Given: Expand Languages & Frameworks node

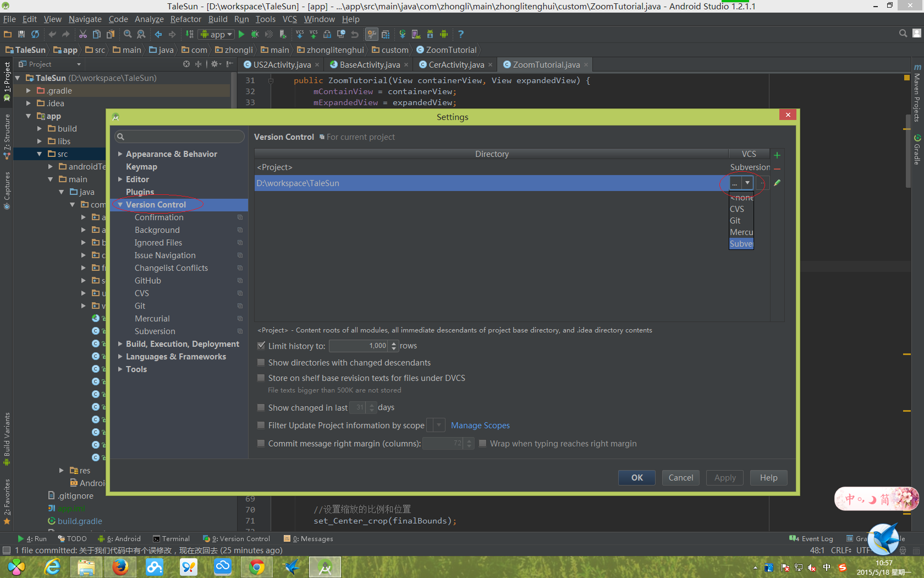Looking at the screenshot, I should (x=120, y=357).
